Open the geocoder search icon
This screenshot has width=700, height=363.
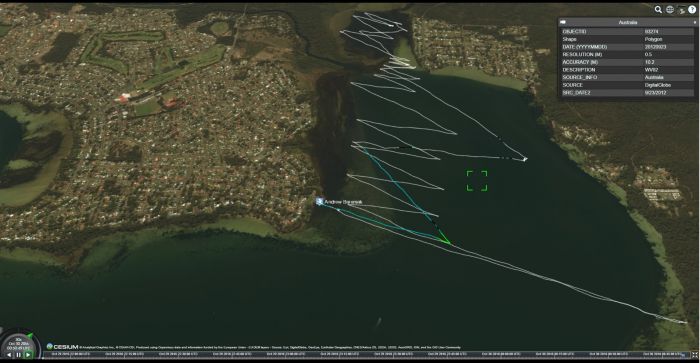point(658,9)
